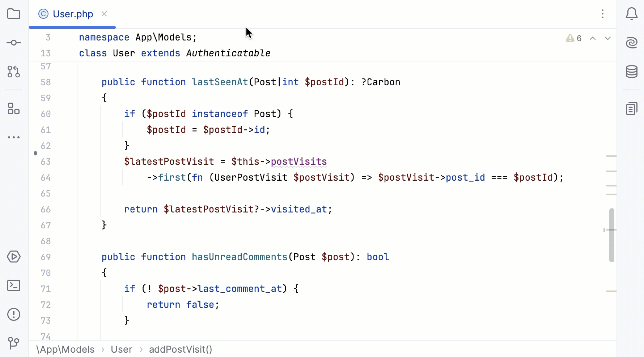Jump to next warning with down chevron
The image size is (644, 357).
(x=608, y=38)
